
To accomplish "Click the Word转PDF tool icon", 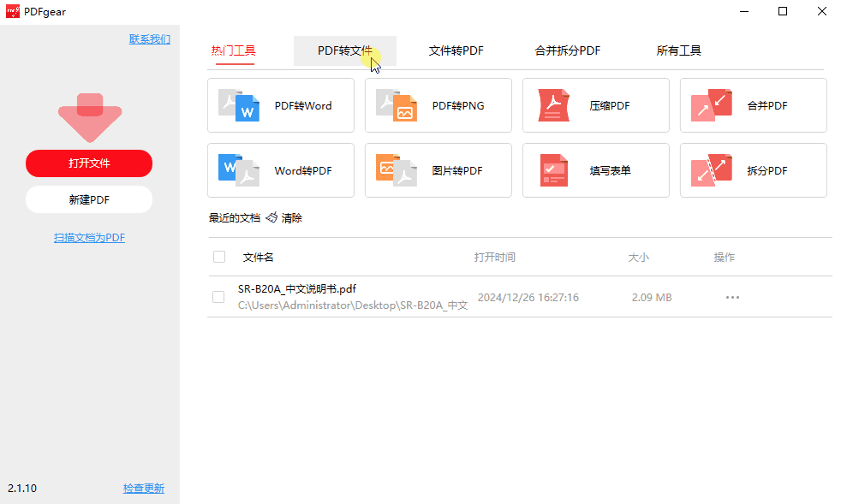I will (239, 171).
